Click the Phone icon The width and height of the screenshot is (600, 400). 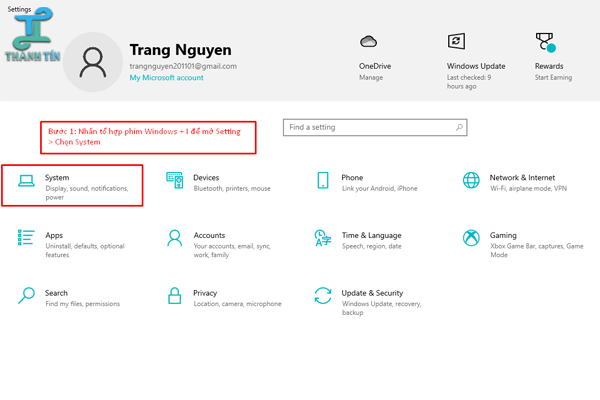click(323, 180)
